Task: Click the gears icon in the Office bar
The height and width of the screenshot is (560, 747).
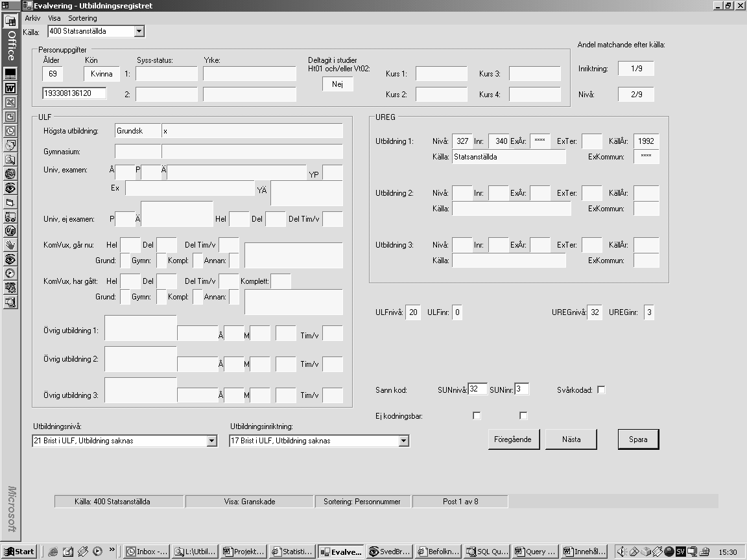Action: (x=10, y=288)
